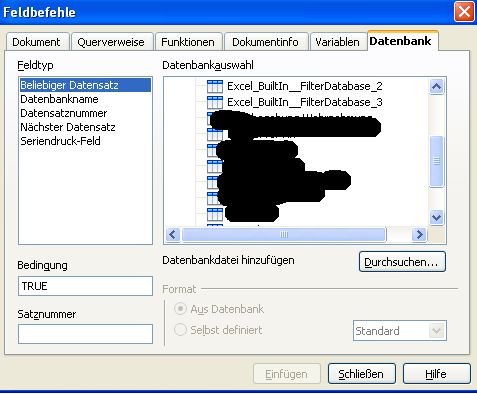The width and height of the screenshot is (477, 394).
Task: Close the dialog with Schließen
Action: (x=362, y=374)
